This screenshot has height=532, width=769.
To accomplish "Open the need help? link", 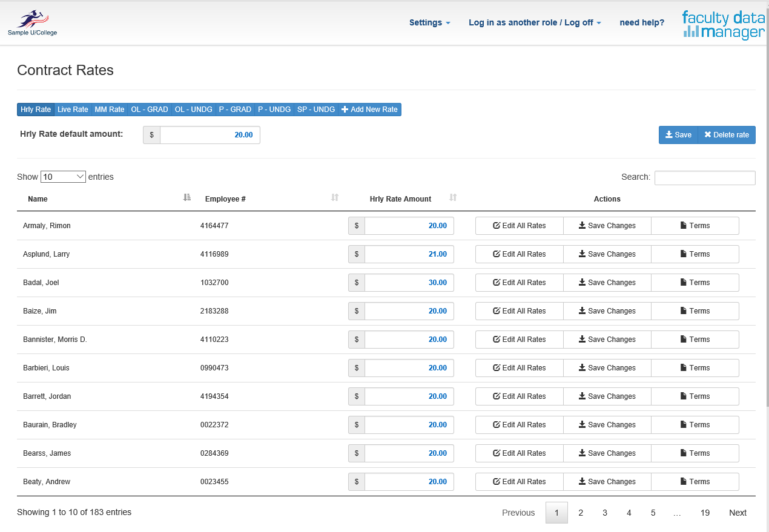I will 642,22.
